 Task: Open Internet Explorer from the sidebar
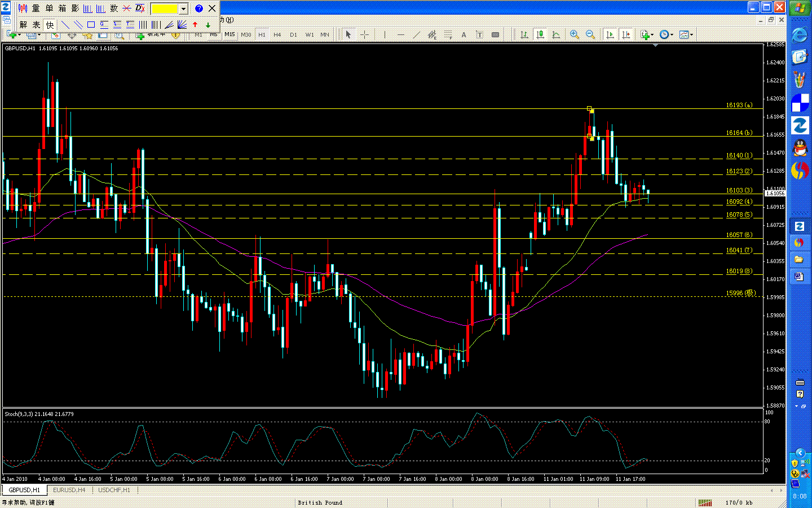click(x=800, y=35)
